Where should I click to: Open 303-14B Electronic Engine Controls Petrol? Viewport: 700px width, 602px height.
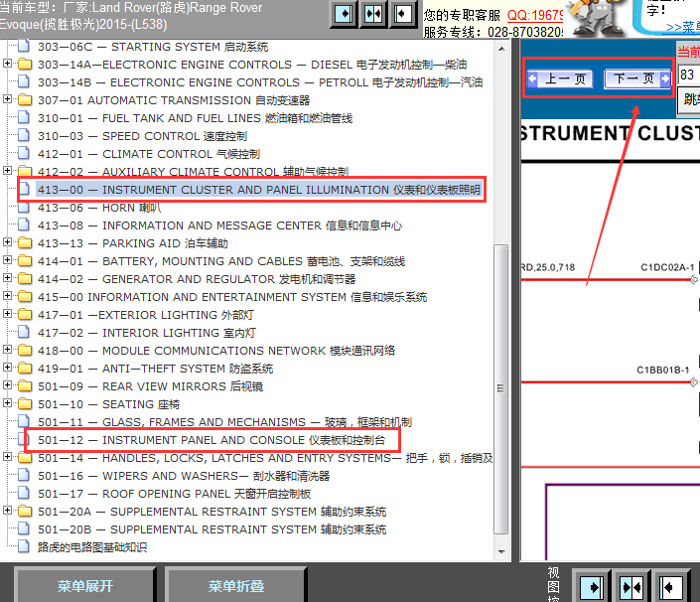click(260, 82)
